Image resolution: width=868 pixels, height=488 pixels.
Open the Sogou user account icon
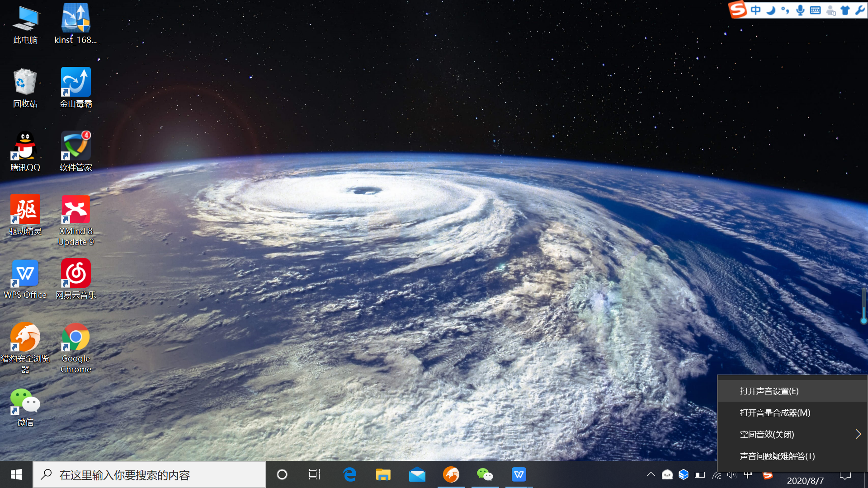pos(830,10)
